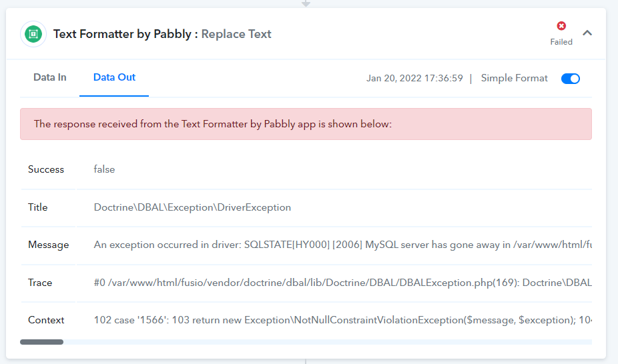Switch to the Data In tab
618x364 pixels.
[49, 77]
